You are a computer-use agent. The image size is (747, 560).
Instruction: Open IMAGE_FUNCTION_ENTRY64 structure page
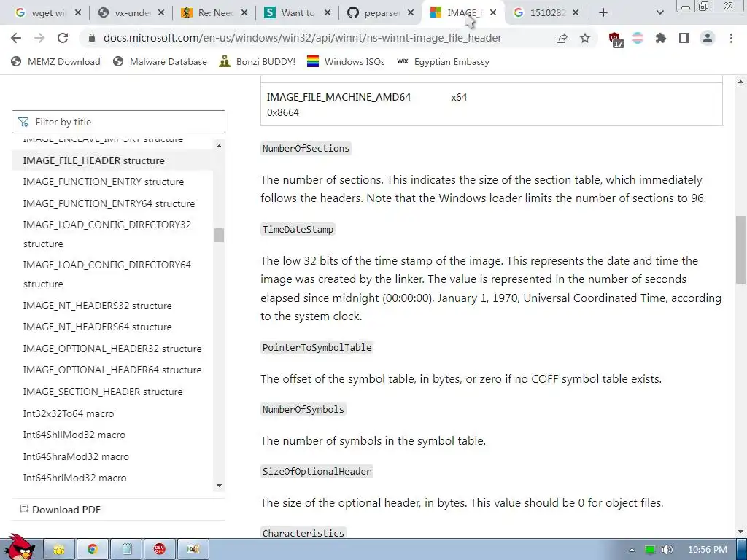pyautogui.click(x=109, y=203)
